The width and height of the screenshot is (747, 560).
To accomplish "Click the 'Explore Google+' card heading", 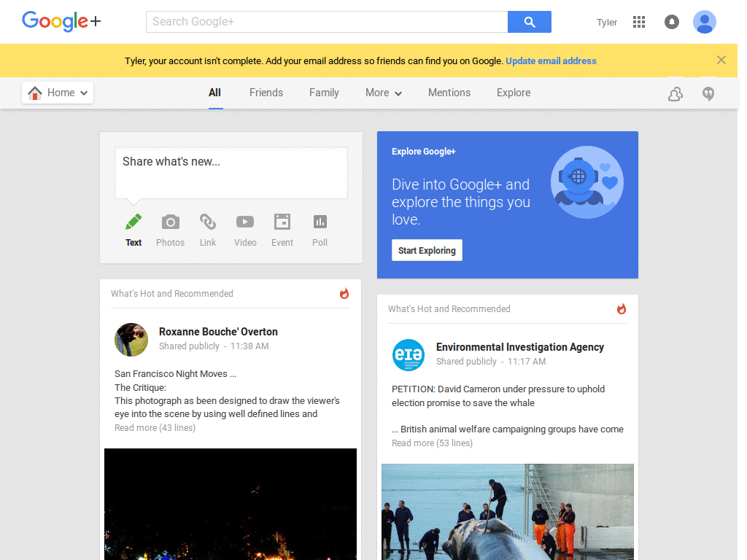I will [x=424, y=152].
